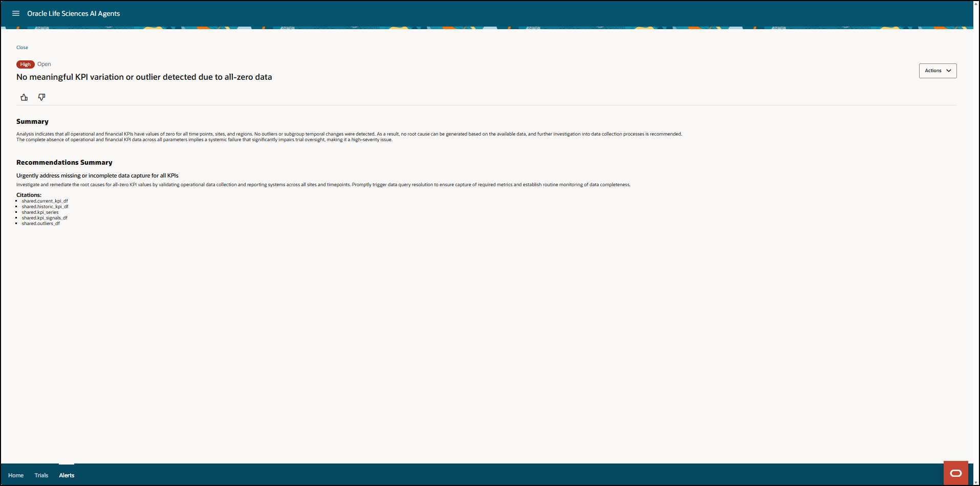The image size is (980, 486).
Task: Give thumbs down feedback on alert
Action: 42,97
